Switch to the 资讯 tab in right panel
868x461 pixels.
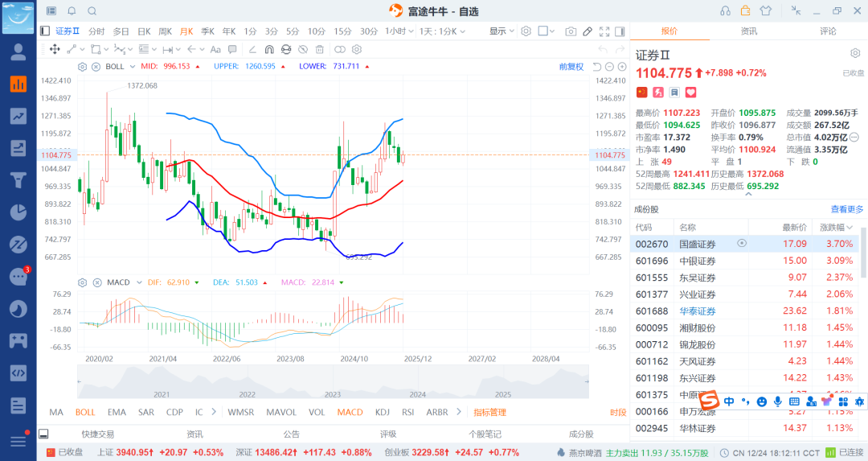point(748,31)
